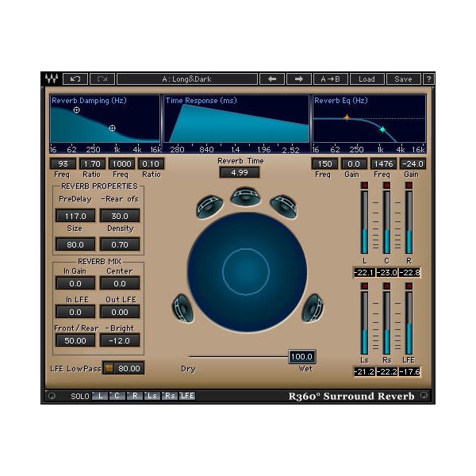Select the PreDelay value 117.0
This screenshot has height=476, width=476.
75,216
